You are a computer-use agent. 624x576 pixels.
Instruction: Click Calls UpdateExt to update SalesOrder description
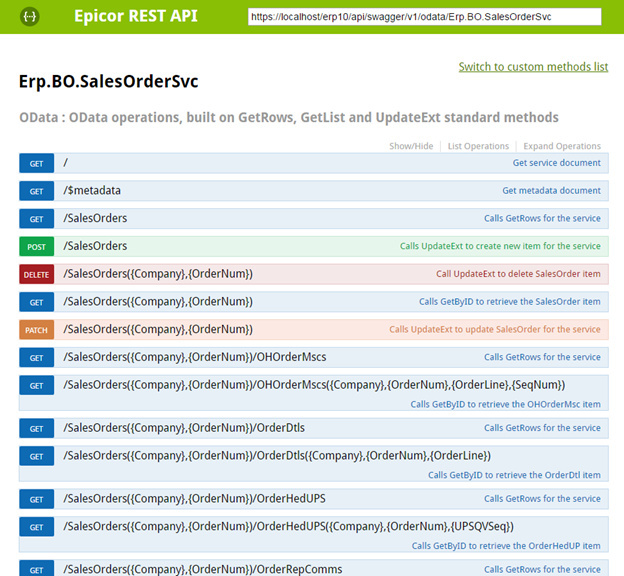click(495, 329)
